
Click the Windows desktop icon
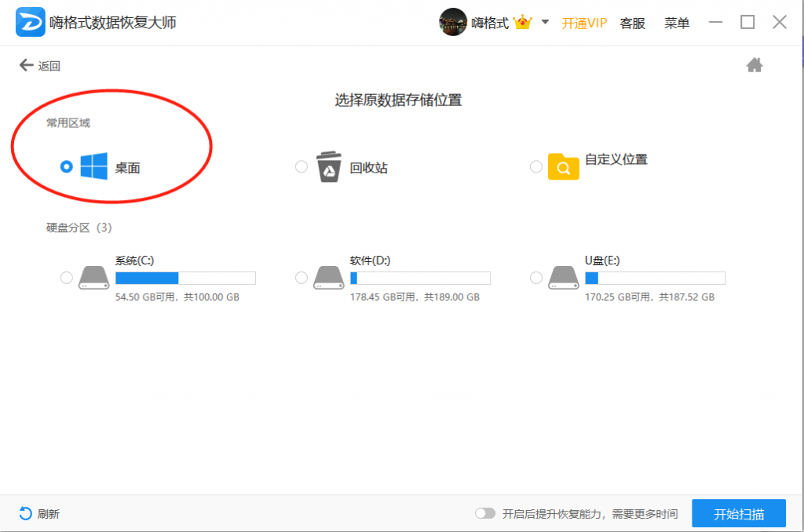coord(94,166)
